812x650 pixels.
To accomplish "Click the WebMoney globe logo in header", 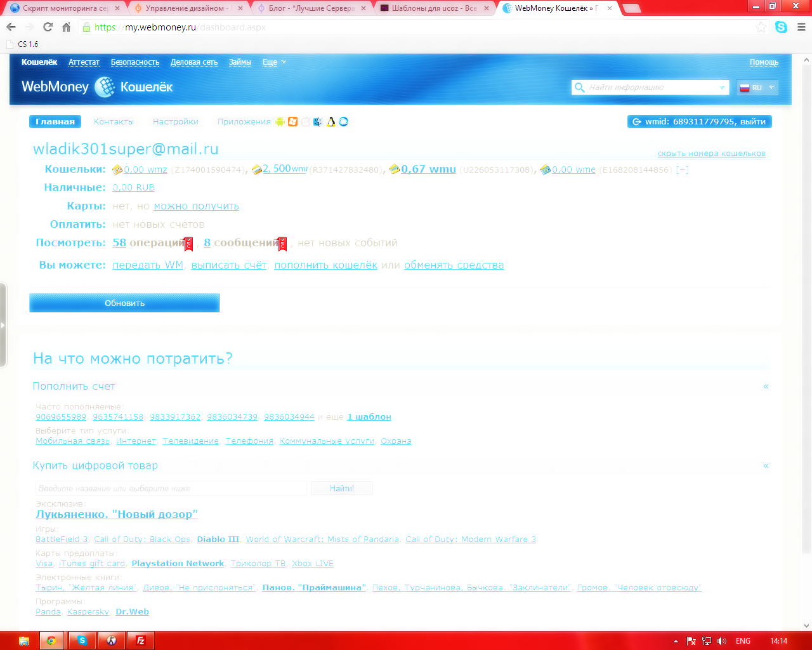I will click(105, 87).
